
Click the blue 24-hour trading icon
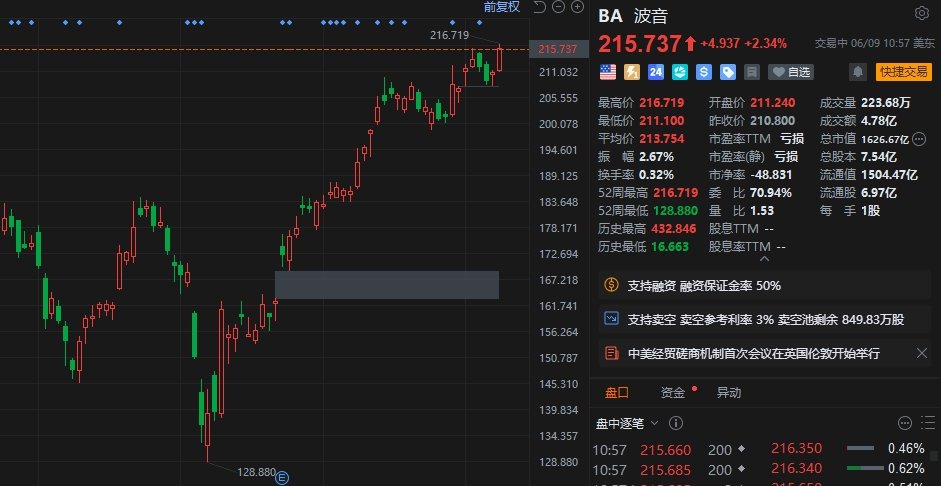(x=656, y=73)
